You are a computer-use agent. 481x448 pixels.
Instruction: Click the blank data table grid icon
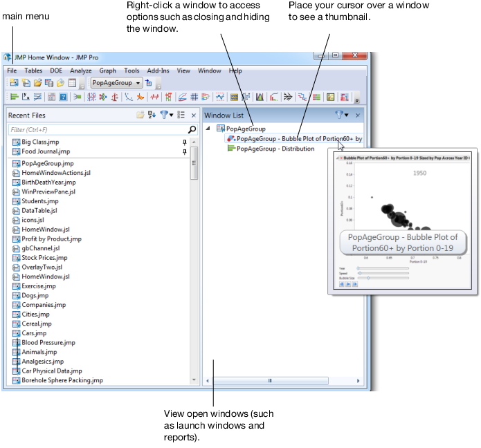click(x=72, y=83)
